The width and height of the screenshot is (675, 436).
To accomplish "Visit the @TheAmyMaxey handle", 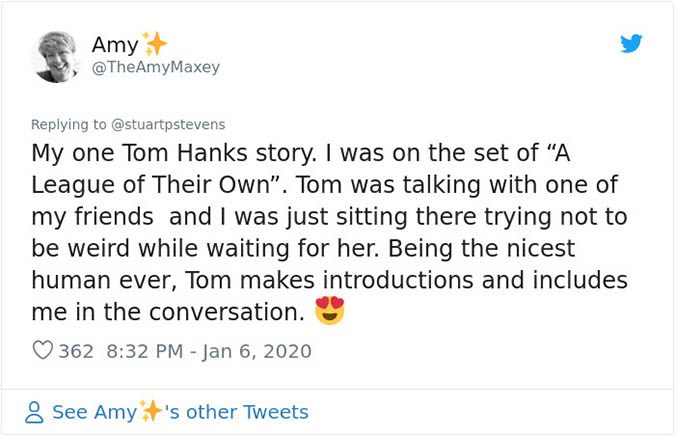I will pyautogui.click(x=155, y=68).
